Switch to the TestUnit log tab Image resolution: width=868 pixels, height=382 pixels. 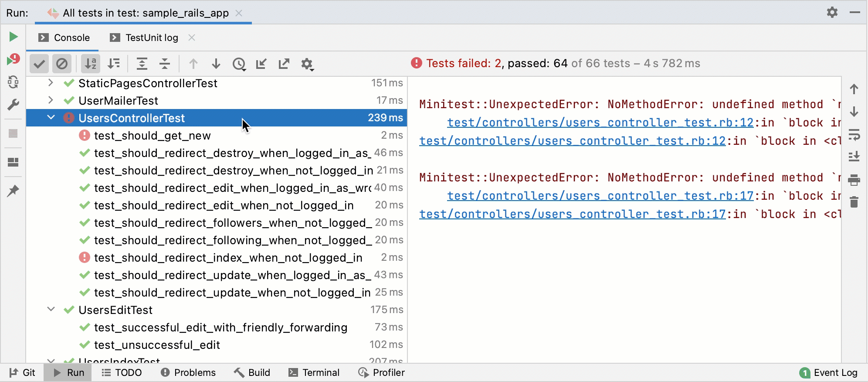pyautogui.click(x=151, y=38)
